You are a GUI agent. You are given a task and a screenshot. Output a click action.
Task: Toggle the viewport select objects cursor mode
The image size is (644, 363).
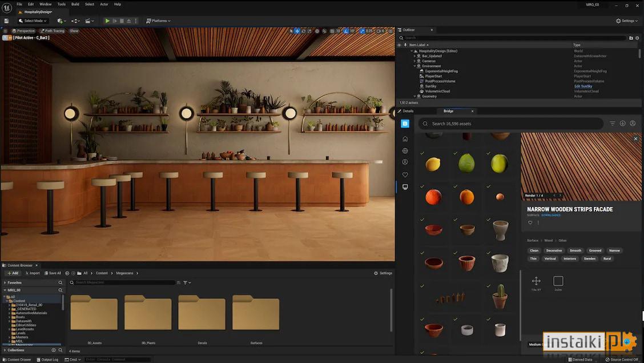click(291, 31)
